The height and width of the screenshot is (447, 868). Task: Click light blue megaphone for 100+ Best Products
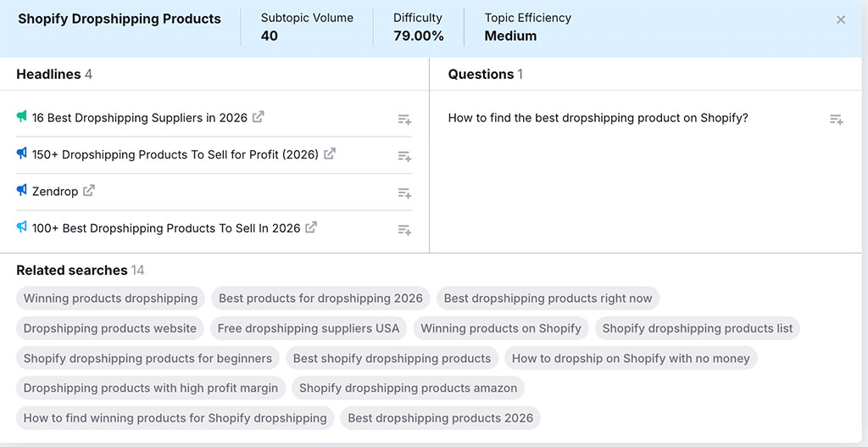(x=21, y=226)
